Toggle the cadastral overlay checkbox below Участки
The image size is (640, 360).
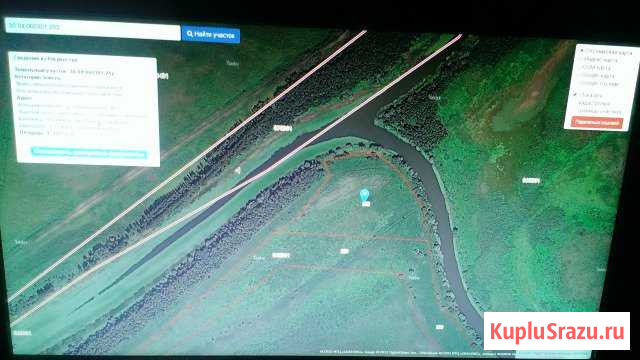(594, 103)
